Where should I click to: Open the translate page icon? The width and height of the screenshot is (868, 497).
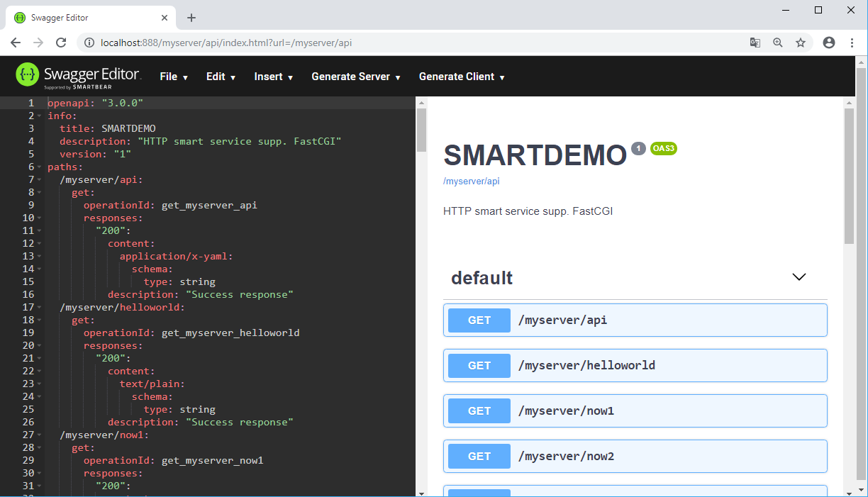[x=755, y=43]
